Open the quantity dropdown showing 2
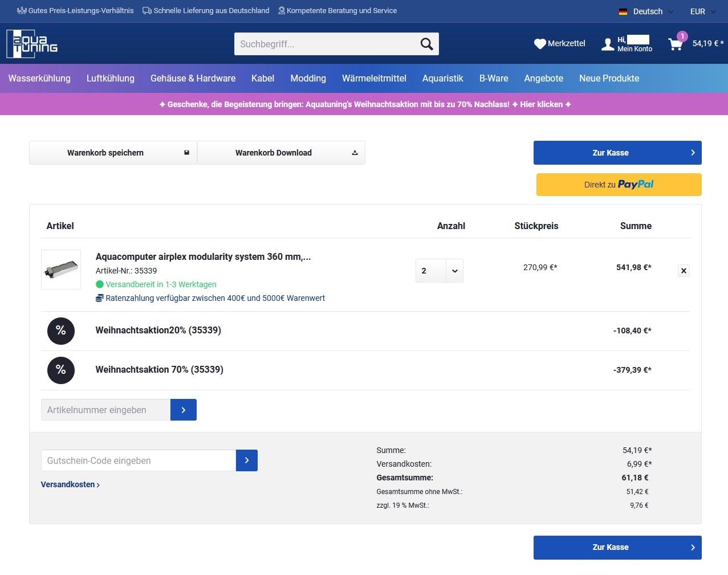The image size is (728, 575). point(440,271)
